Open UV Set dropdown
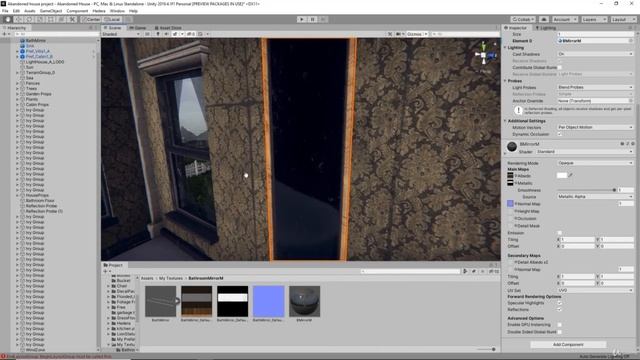The width and height of the screenshot is (640, 360). point(596,290)
